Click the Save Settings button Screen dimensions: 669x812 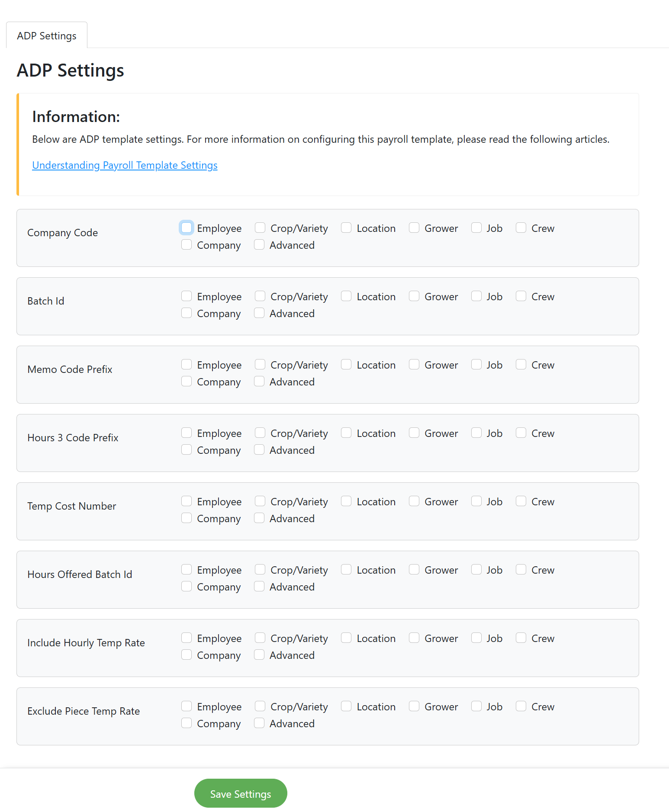tap(241, 793)
